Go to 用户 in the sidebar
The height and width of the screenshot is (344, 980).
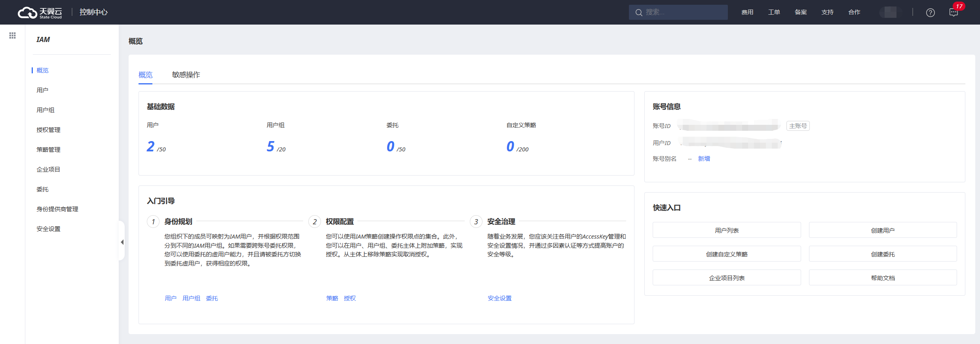point(42,90)
